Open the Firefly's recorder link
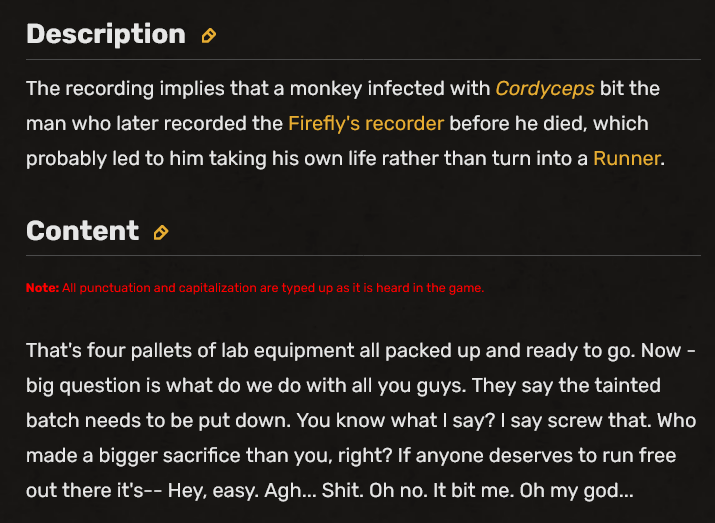 [366, 124]
